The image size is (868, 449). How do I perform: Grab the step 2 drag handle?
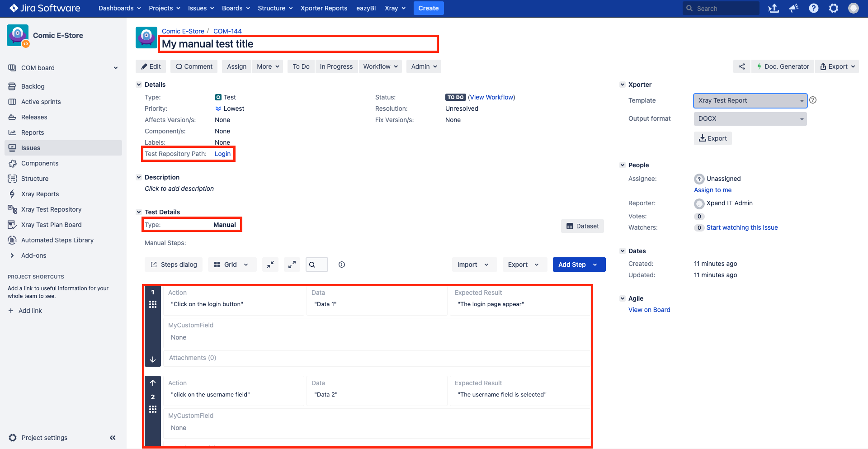(153, 409)
